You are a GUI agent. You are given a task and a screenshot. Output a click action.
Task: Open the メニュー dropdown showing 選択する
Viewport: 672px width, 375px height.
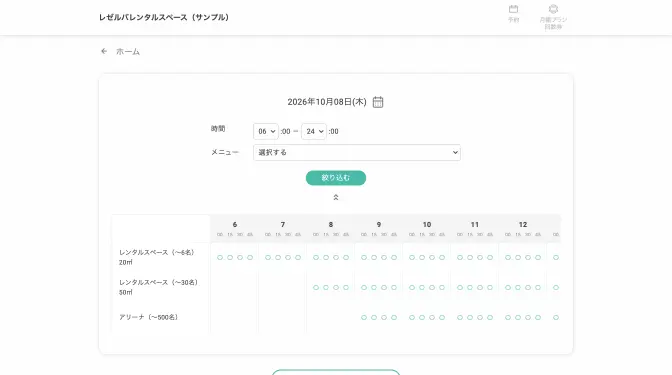pos(357,153)
